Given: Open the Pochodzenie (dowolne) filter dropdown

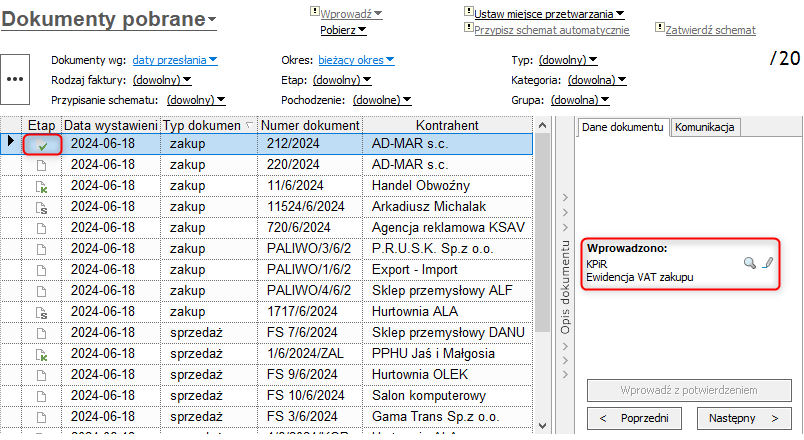Looking at the screenshot, I should tap(382, 100).
